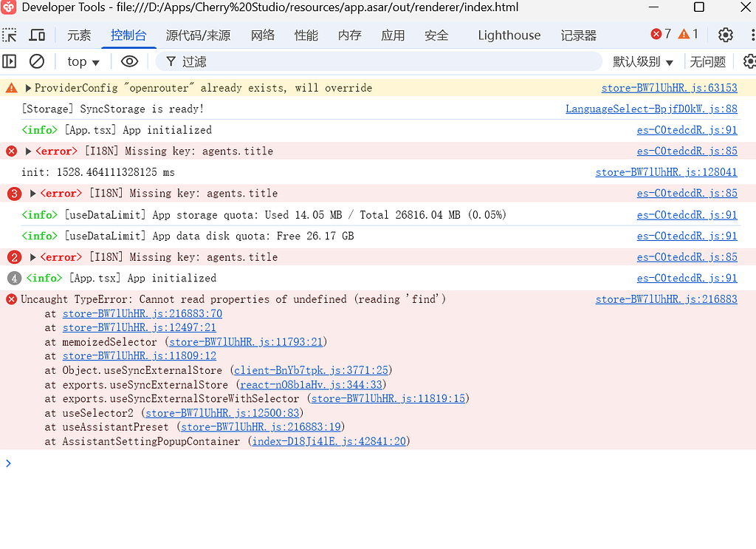The height and width of the screenshot is (549, 756).
Task: Open console settings gear beside 无问题
Action: [750, 61]
